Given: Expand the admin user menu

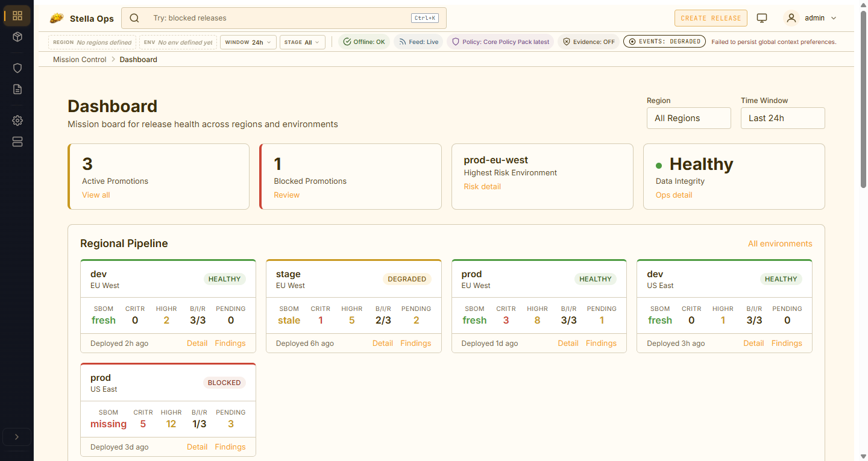Looking at the screenshot, I should click(811, 18).
